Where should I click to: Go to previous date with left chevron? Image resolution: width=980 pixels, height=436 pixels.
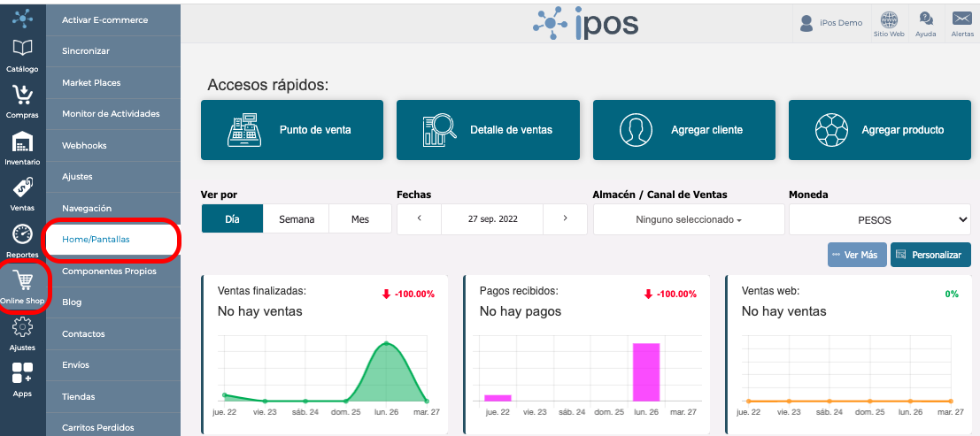click(420, 219)
